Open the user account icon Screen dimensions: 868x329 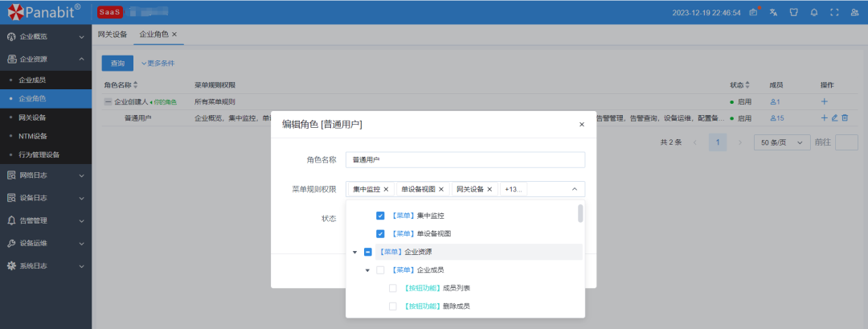[x=854, y=12]
